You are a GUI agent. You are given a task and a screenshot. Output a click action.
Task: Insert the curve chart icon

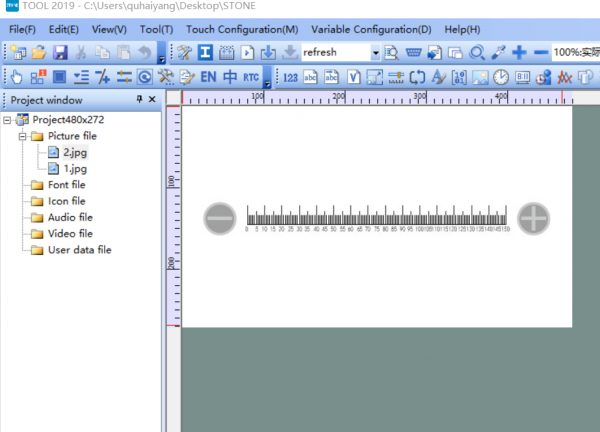[564, 77]
